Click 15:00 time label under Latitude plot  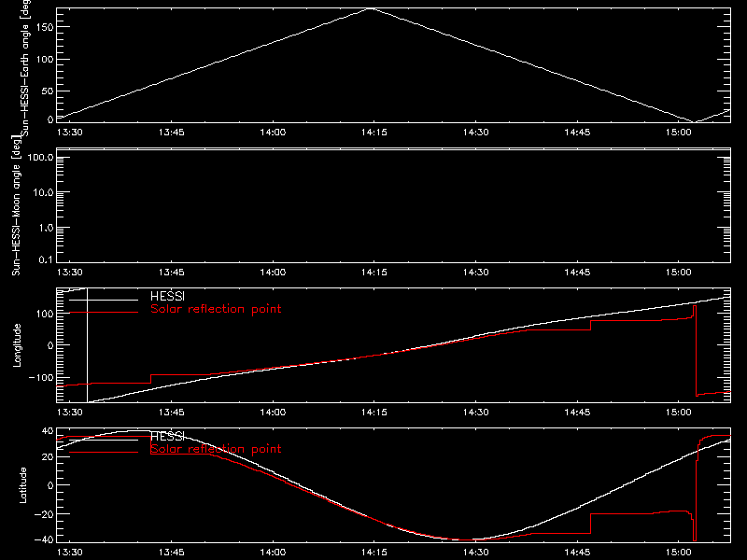pos(679,553)
